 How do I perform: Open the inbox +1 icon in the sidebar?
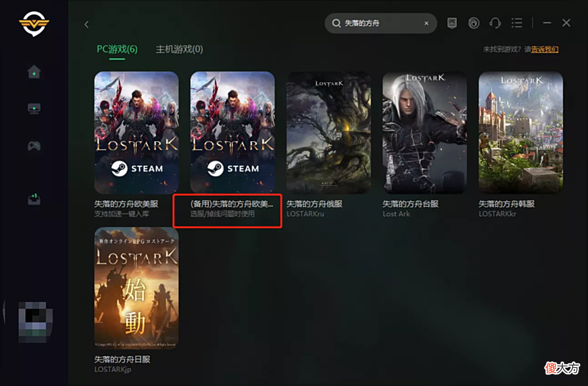coord(34,199)
